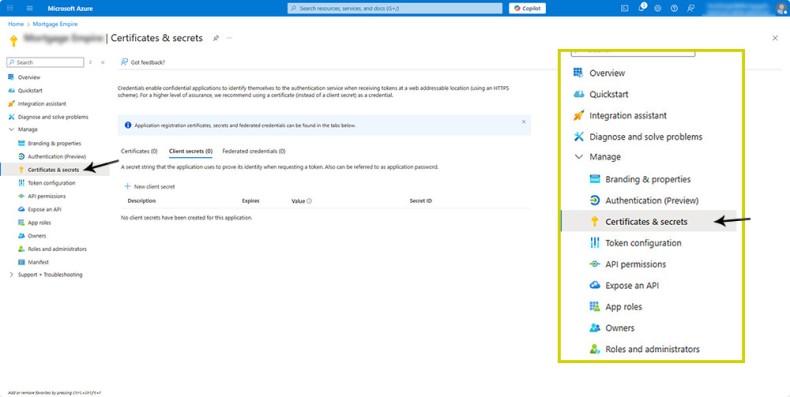Open the Mortgage Empire breadcrumb link
The height and width of the screenshot is (397, 790).
(55, 24)
